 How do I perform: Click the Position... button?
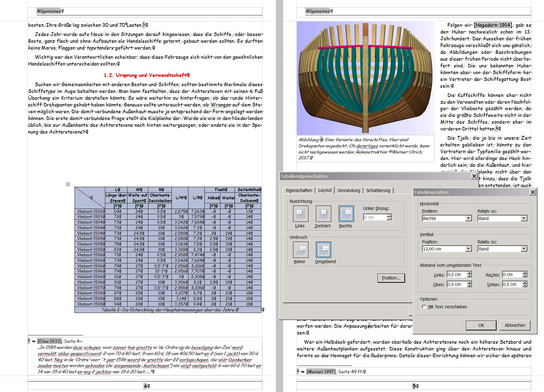pyautogui.click(x=391, y=278)
